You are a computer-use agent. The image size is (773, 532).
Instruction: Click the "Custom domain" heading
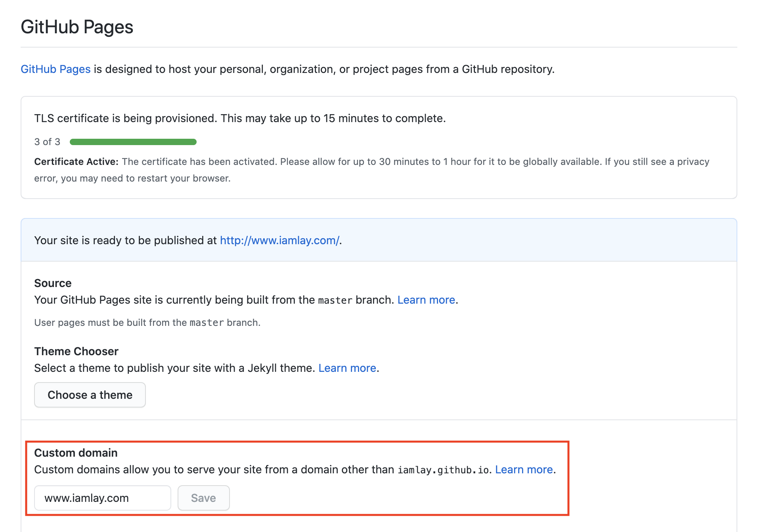[x=76, y=453]
